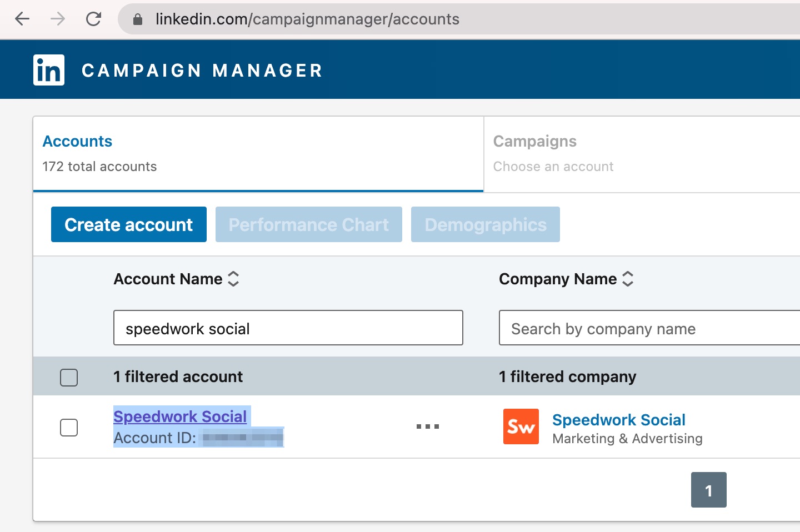Switch to the Campaigns tab
Image resolution: width=800 pixels, height=532 pixels.
click(642, 154)
